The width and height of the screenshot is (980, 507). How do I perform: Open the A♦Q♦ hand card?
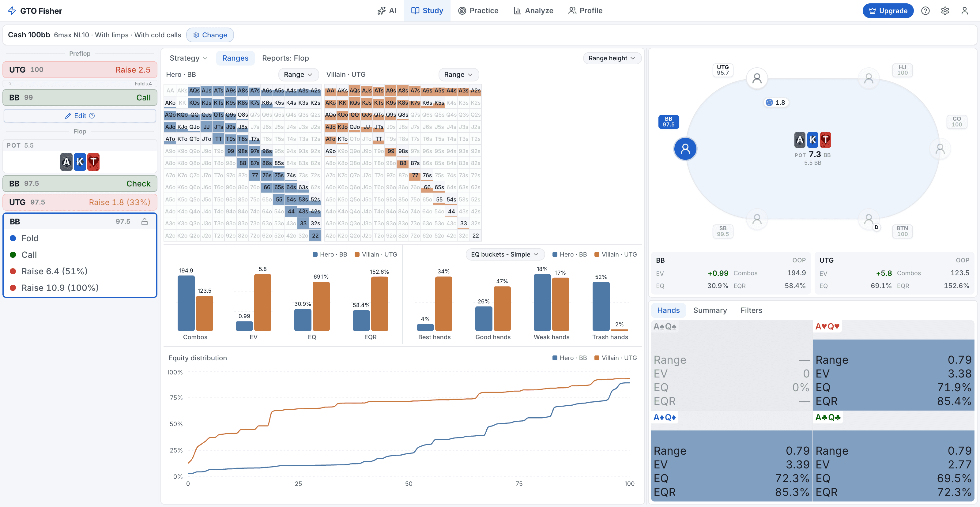[732, 456]
